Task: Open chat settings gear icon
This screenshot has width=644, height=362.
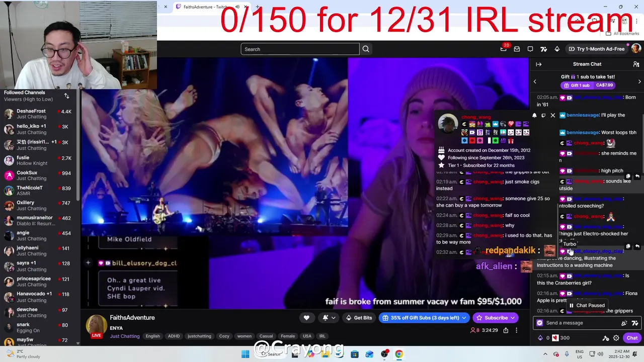Action: pyautogui.click(x=616, y=338)
